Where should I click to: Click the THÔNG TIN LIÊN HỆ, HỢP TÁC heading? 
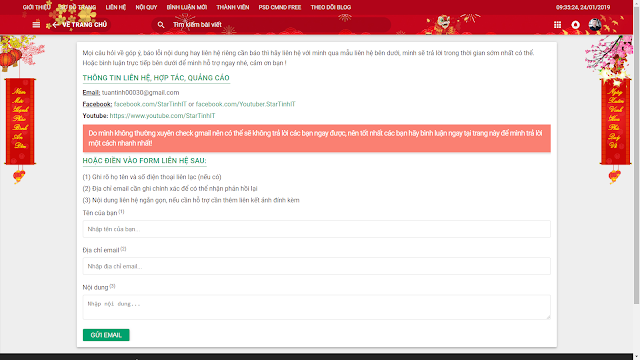(156, 78)
